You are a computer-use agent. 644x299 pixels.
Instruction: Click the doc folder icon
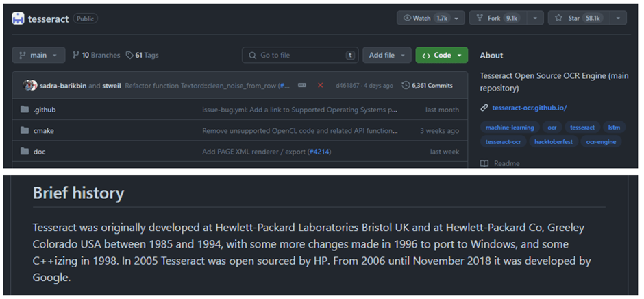click(25, 152)
